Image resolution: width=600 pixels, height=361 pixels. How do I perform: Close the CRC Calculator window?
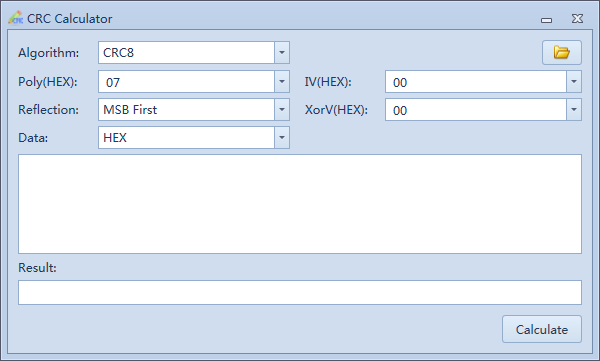tap(577, 19)
